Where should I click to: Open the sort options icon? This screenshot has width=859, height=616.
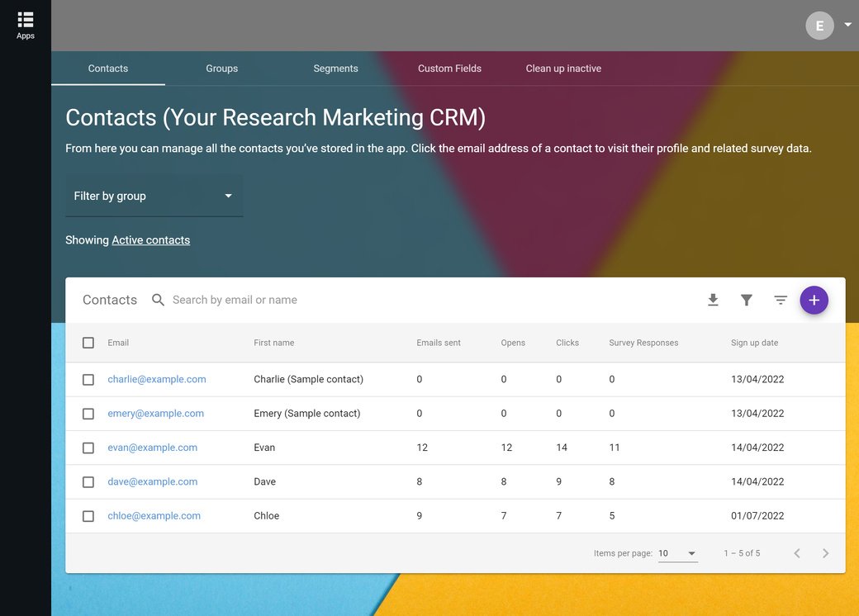[x=781, y=300]
